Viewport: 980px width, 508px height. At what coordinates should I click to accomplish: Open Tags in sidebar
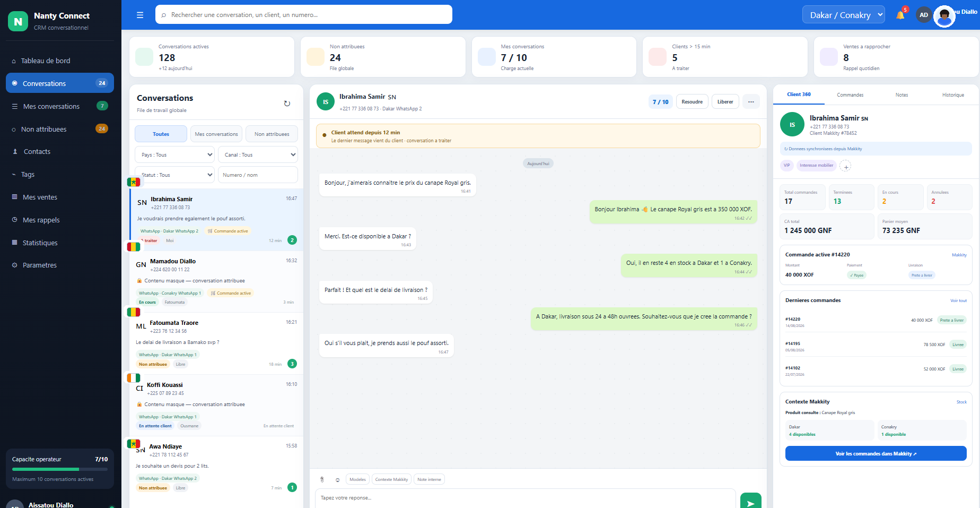(x=60, y=174)
